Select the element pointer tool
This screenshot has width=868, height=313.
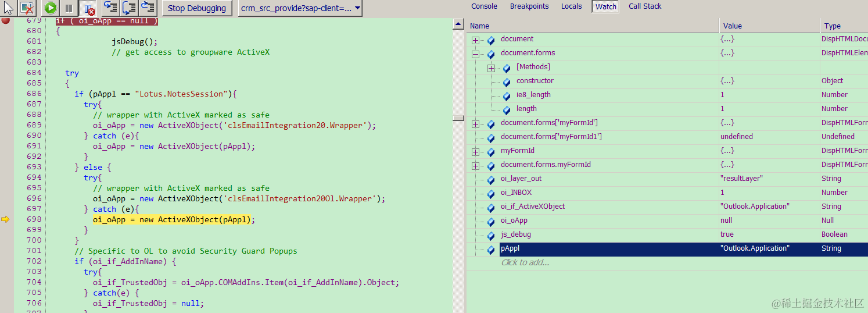(x=8, y=8)
